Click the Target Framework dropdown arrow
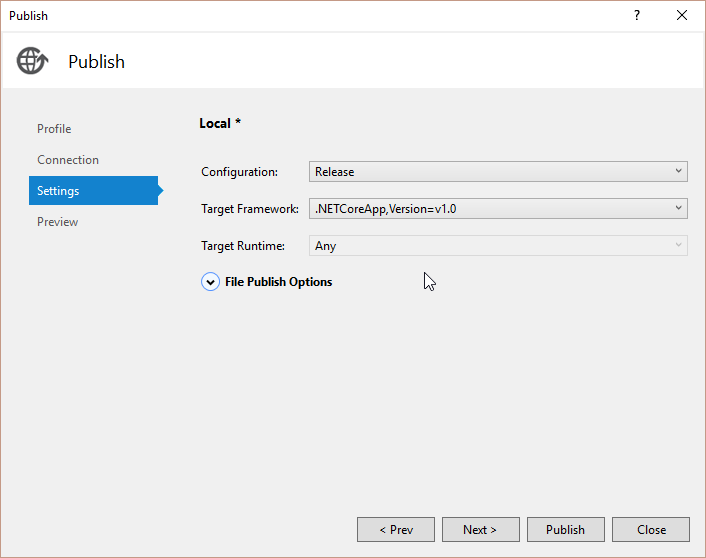Image resolution: width=706 pixels, height=558 pixels. pyautogui.click(x=679, y=208)
